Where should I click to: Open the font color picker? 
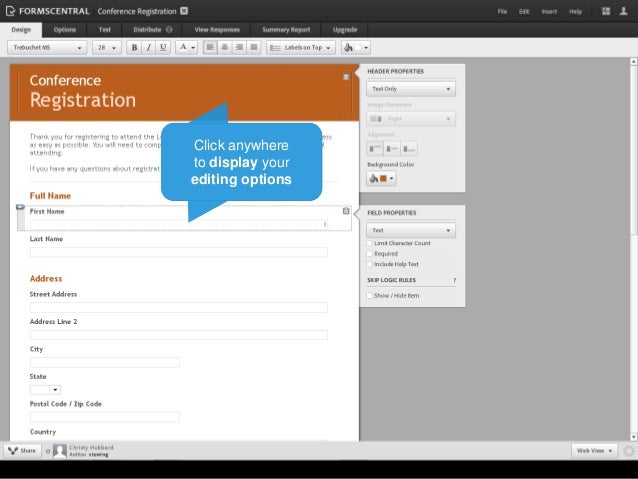pyautogui.click(x=187, y=48)
